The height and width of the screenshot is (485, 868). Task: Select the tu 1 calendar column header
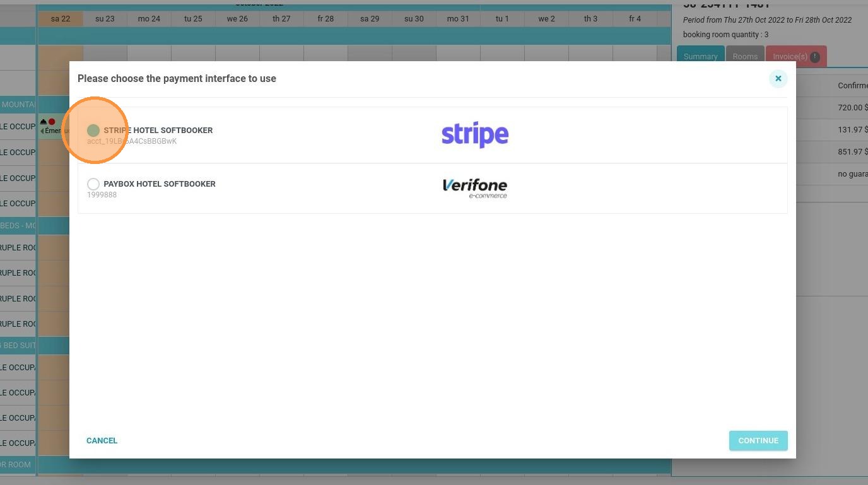[502, 19]
